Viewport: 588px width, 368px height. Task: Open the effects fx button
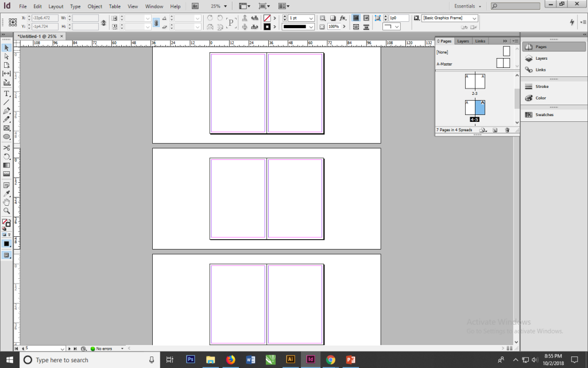point(343,18)
